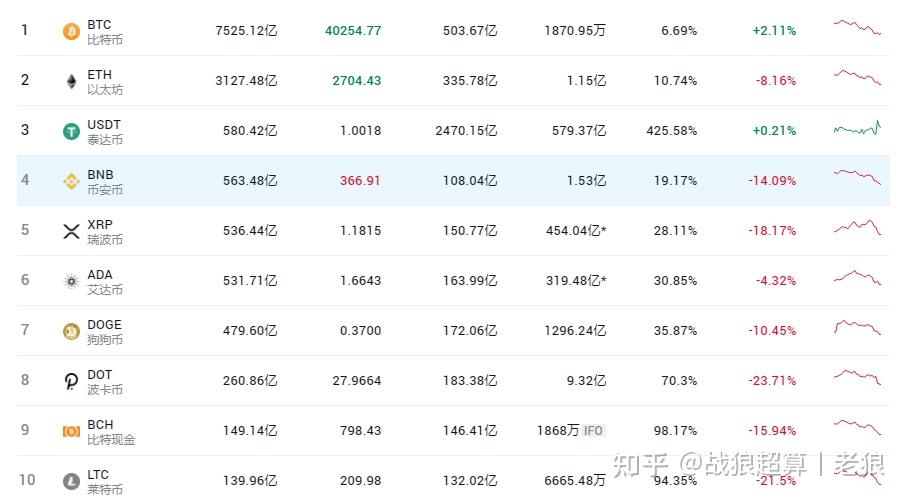Click the Bitcoin BTC coin icon
This screenshot has height=501, width=908.
click(71, 31)
